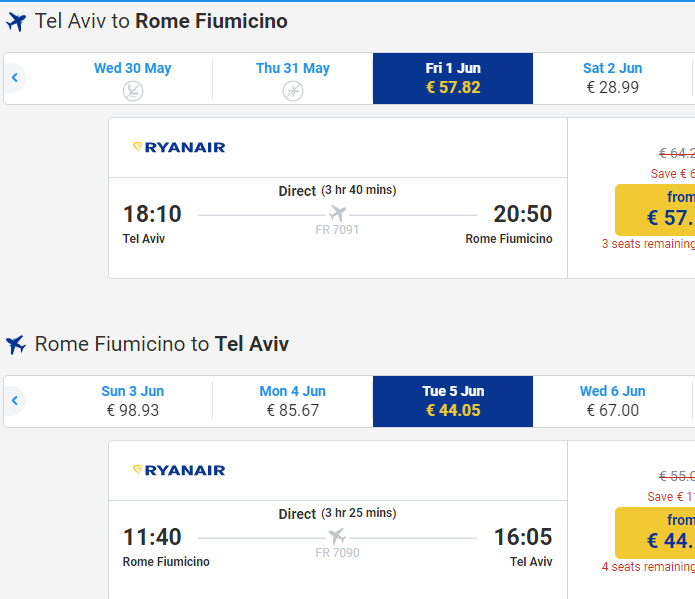Click plane icon above flight FR 7091
This screenshot has width=695, height=599.
coord(337,213)
